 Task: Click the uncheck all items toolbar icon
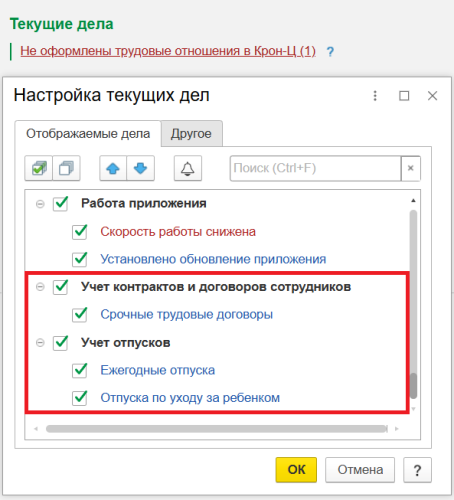pos(66,168)
